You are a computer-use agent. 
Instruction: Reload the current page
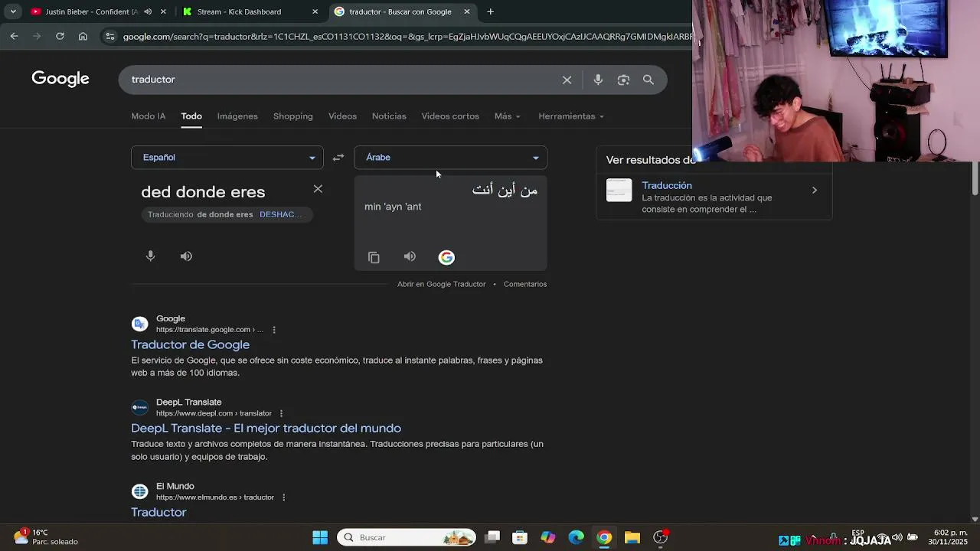click(x=60, y=36)
